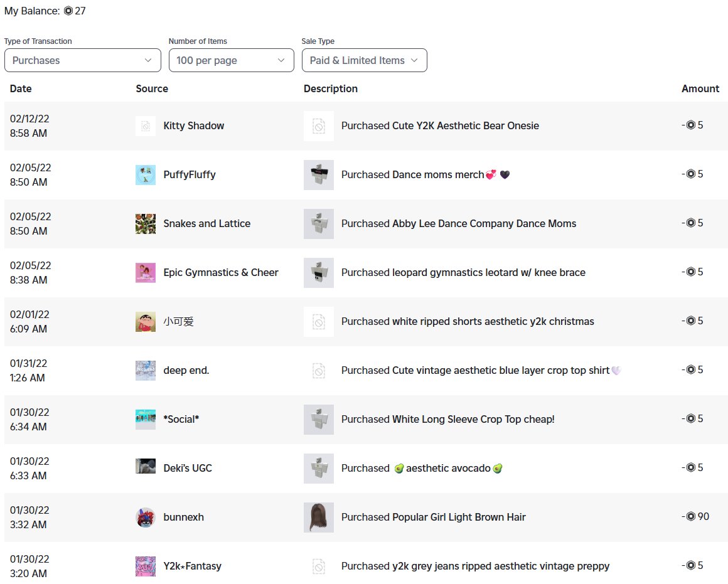728x584 pixels.
Task: Click the Date column header
Action: tap(21, 88)
